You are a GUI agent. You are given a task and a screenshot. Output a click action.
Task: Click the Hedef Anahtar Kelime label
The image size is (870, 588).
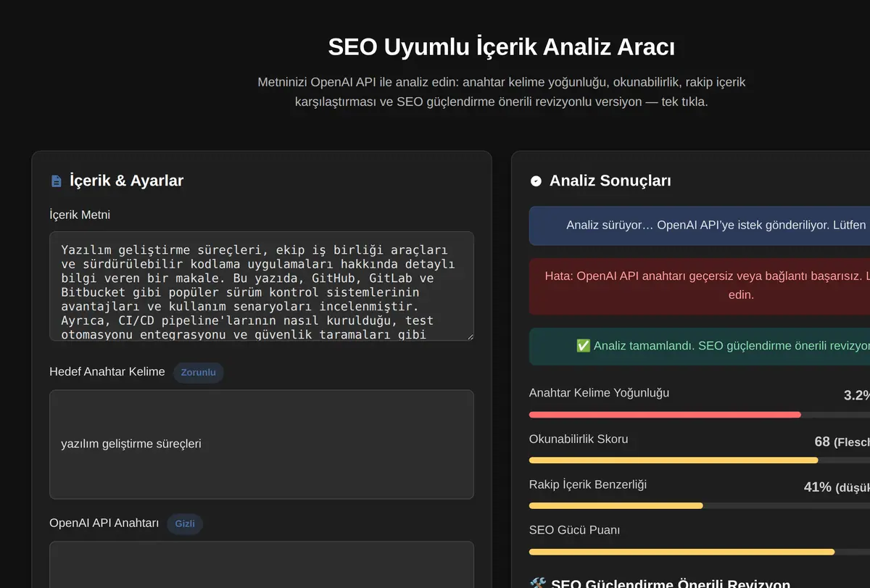[107, 372]
